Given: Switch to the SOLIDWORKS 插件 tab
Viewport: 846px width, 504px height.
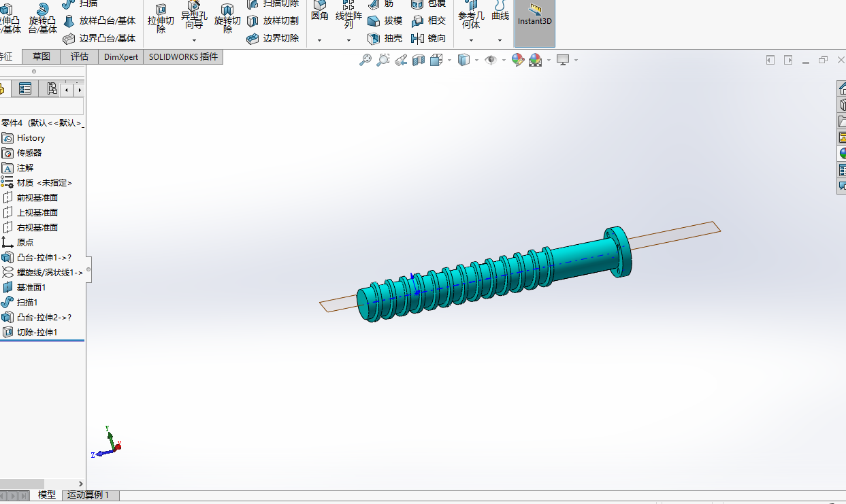Looking at the screenshot, I should 184,57.
